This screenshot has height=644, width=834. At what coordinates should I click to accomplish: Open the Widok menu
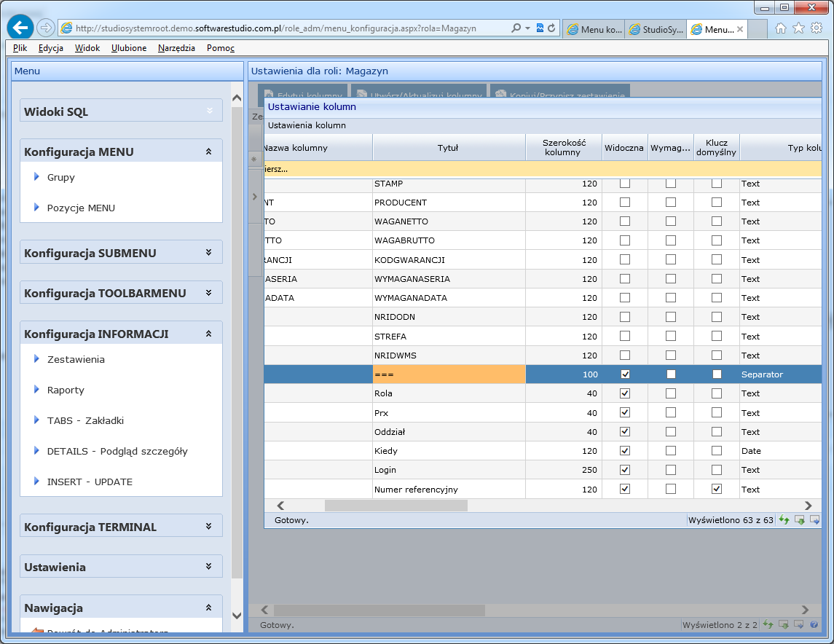[x=87, y=48]
